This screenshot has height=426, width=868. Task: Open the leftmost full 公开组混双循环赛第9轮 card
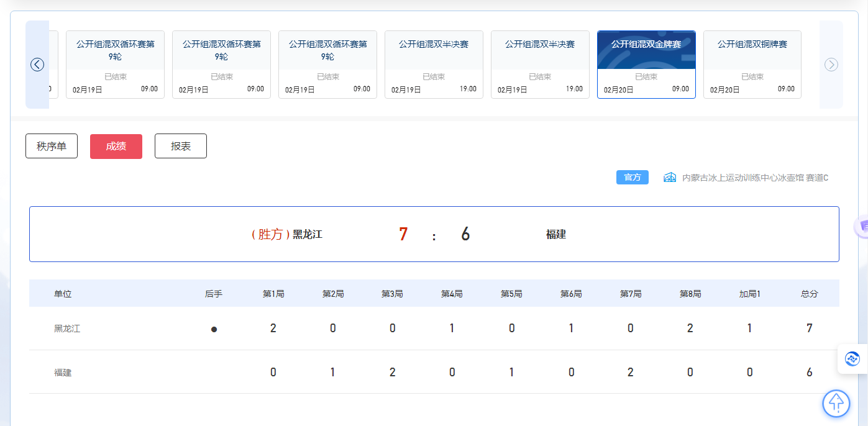click(116, 65)
